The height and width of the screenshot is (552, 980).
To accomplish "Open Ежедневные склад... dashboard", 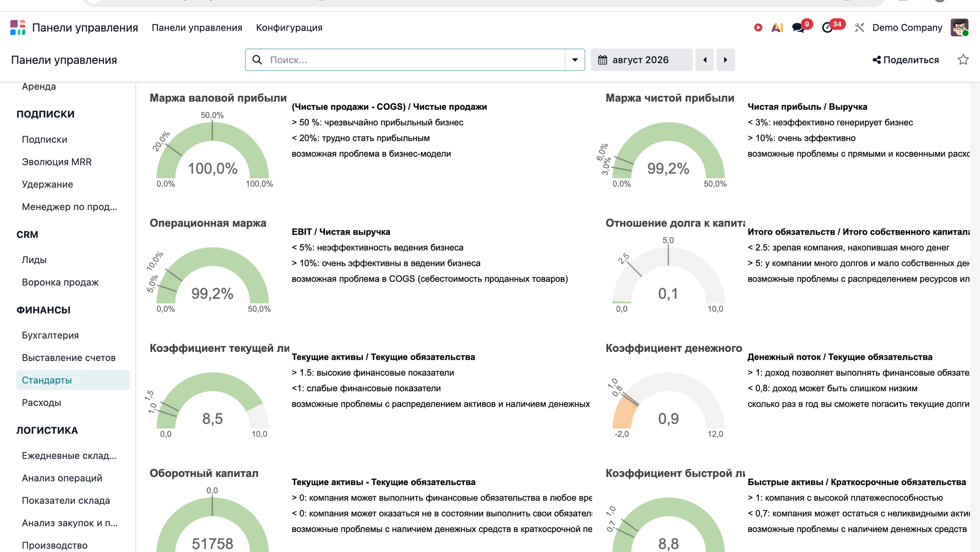I will [69, 456].
